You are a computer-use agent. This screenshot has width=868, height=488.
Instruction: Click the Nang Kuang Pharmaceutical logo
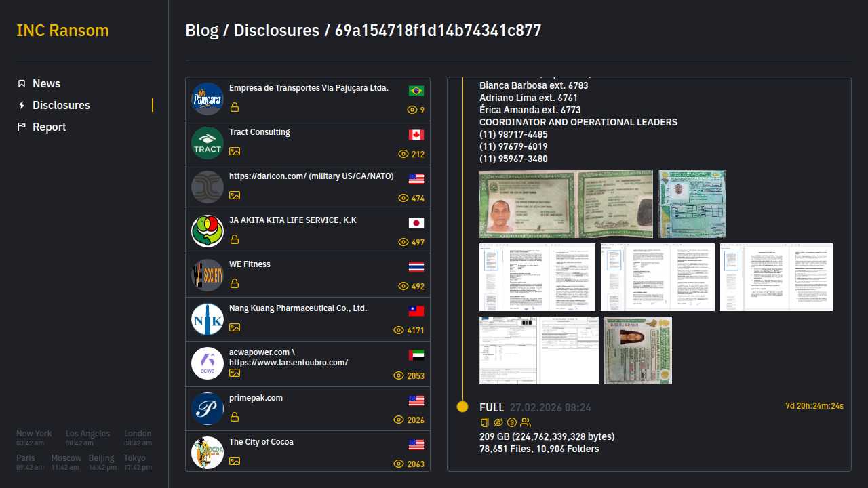pos(208,319)
